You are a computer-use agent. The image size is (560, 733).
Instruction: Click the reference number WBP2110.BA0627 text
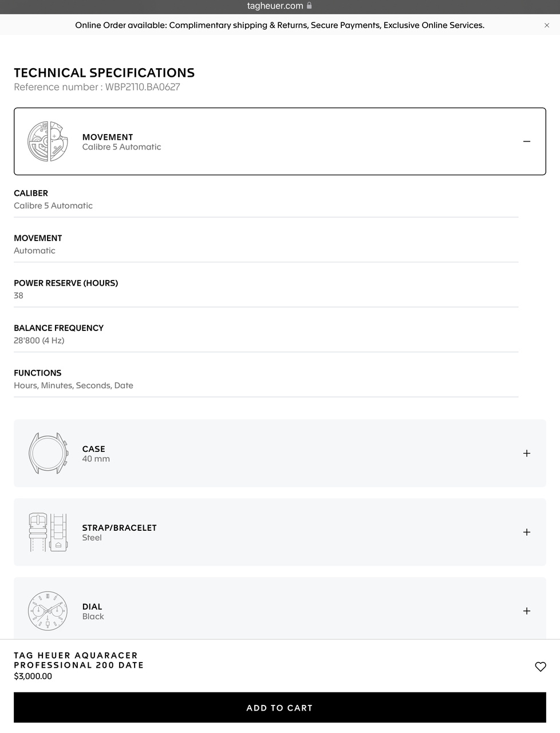[x=97, y=87]
